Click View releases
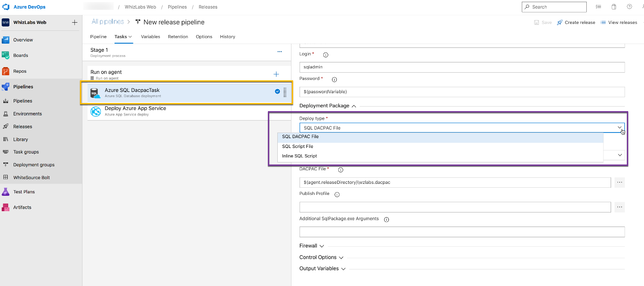Screen dimensions: 644x286 [x=618, y=22]
